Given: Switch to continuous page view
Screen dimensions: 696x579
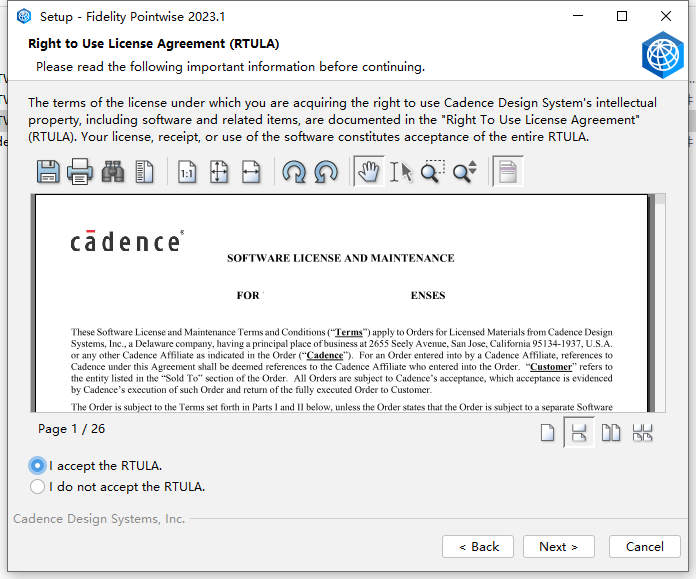Looking at the screenshot, I should click(579, 432).
